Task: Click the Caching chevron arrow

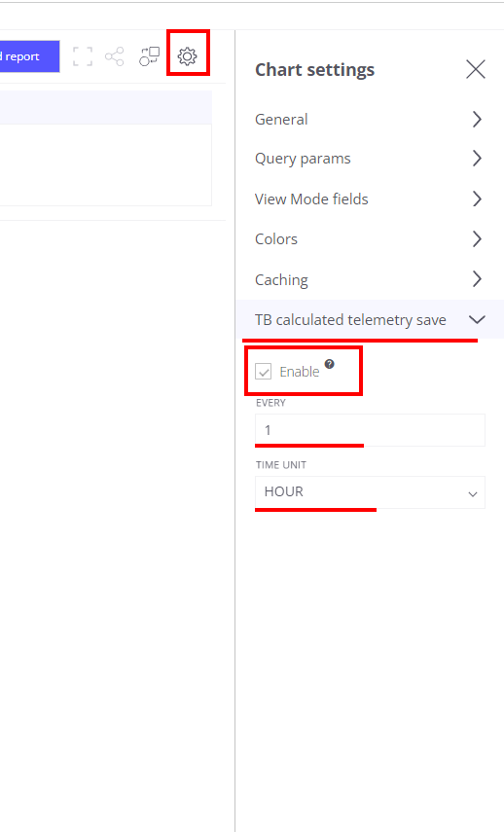Action: (x=477, y=279)
